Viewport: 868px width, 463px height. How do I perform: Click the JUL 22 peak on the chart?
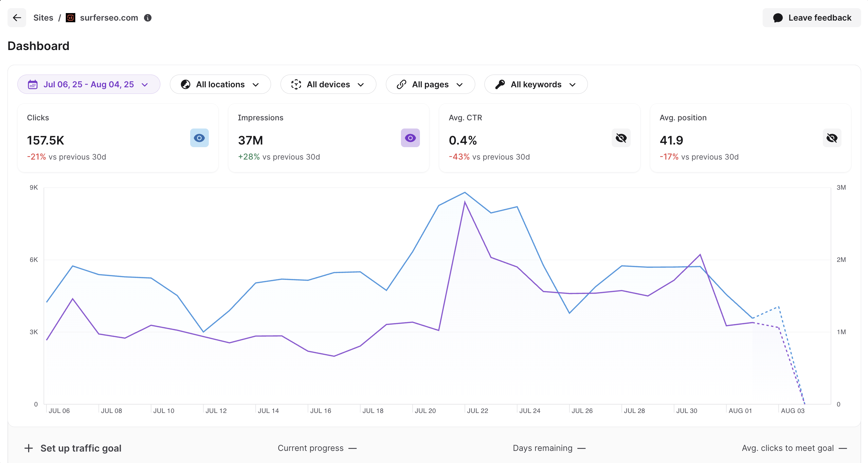coord(465,193)
